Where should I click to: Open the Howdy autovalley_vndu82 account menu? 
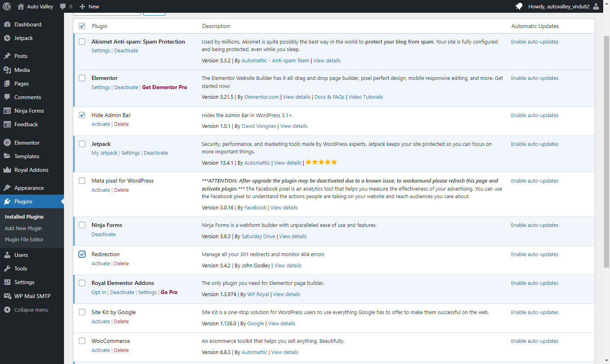click(x=564, y=6)
